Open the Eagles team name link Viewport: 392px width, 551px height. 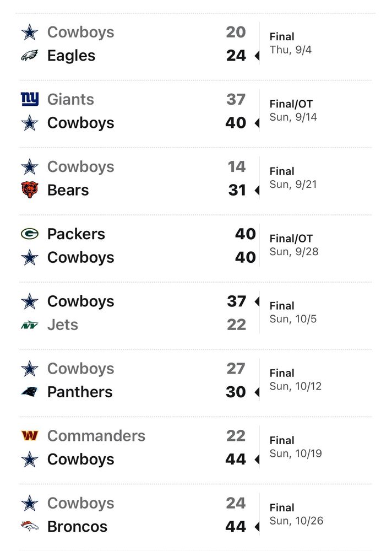pyautogui.click(x=72, y=56)
